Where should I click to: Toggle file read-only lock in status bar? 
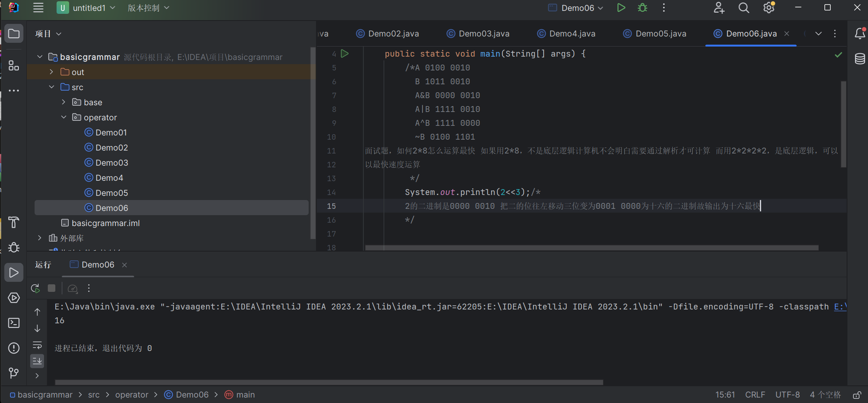(858, 395)
